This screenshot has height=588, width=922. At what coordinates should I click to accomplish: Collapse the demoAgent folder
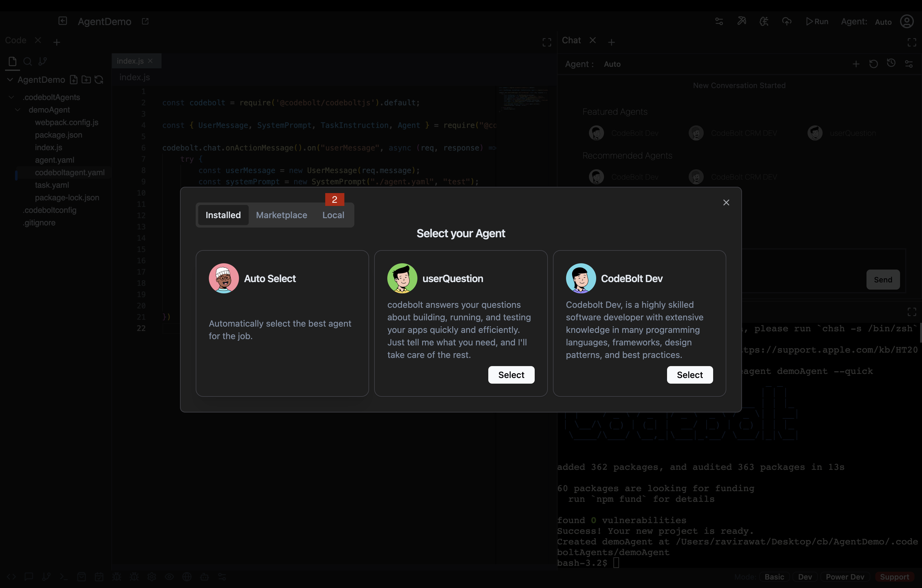18,110
